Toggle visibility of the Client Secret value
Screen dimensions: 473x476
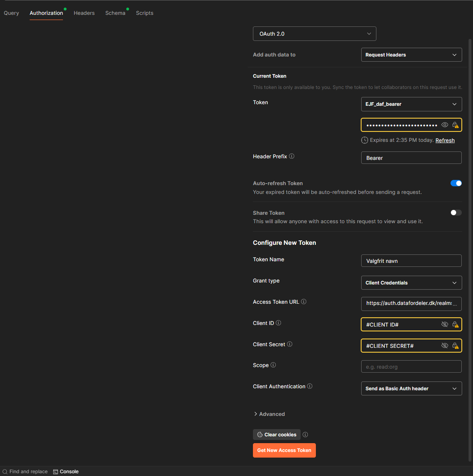click(445, 346)
